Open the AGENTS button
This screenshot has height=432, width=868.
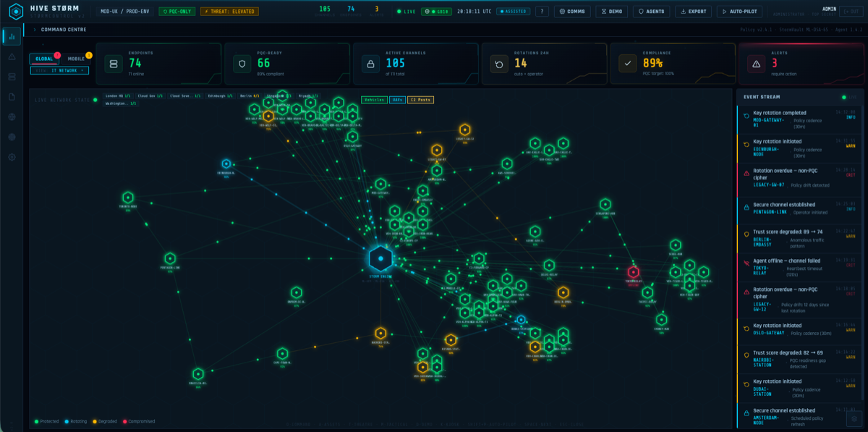pyautogui.click(x=651, y=12)
